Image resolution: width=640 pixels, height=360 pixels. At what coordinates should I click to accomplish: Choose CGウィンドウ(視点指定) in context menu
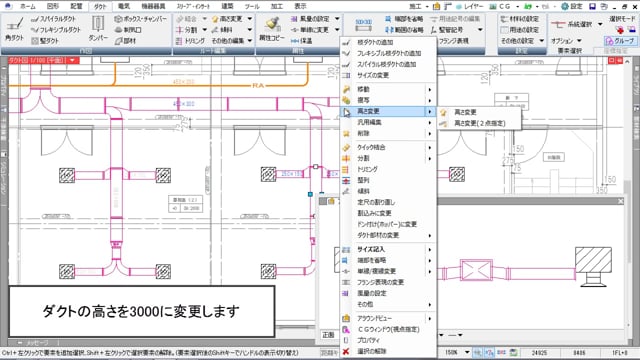click(x=388, y=329)
